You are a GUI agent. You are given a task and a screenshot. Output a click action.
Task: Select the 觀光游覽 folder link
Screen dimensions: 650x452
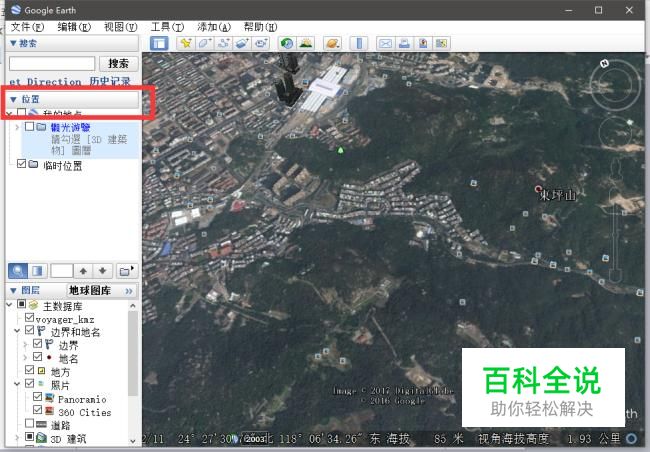coord(70,127)
